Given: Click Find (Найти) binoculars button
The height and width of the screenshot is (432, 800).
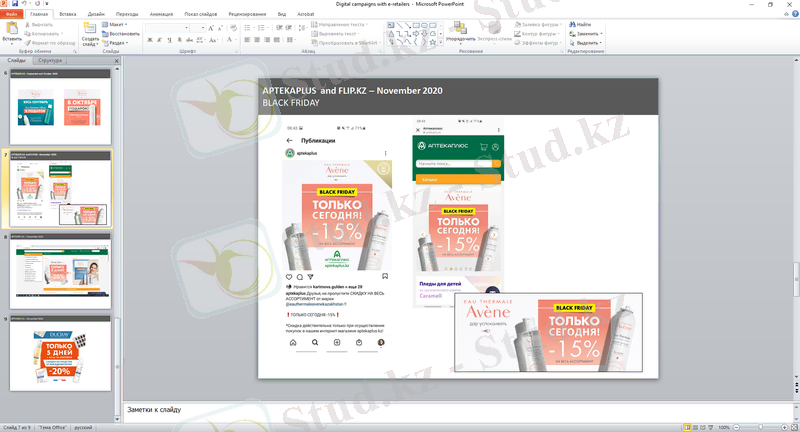Looking at the screenshot, I should tap(580, 24).
